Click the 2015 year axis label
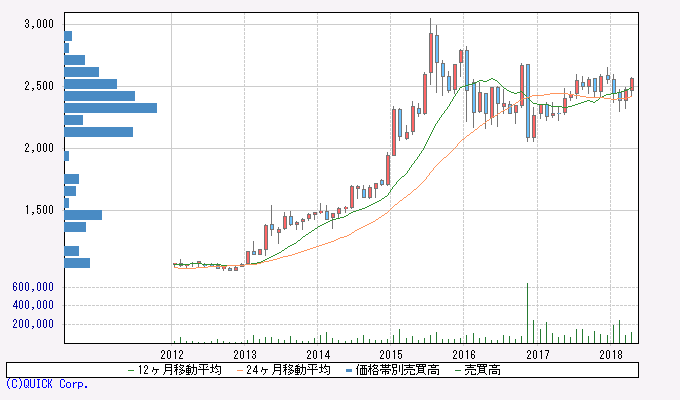This screenshot has height=400, width=680. (x=391, y=354)
